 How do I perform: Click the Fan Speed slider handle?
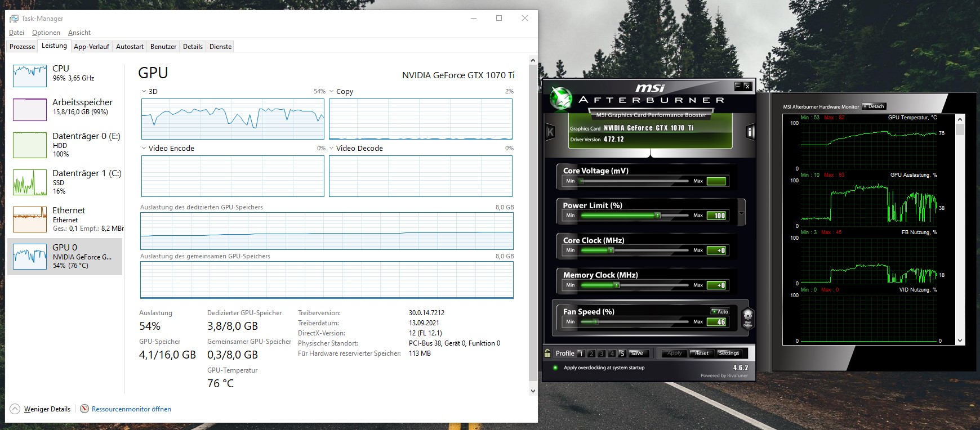pos(596,322)
